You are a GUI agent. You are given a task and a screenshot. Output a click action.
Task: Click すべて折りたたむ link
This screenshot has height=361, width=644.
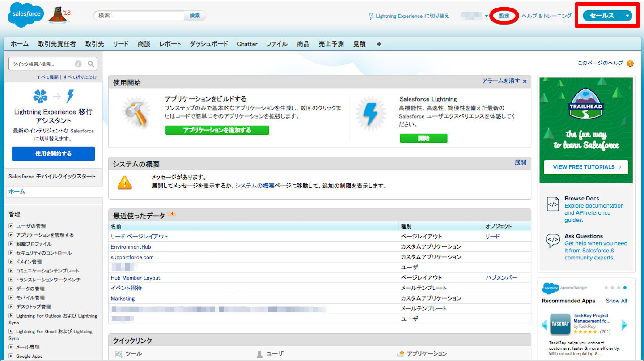tap(80, 77)
